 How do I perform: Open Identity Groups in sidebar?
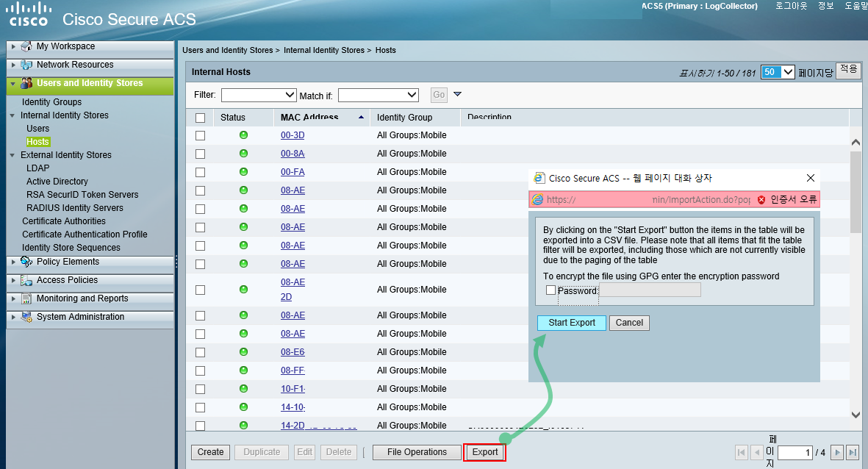(51, 102)
